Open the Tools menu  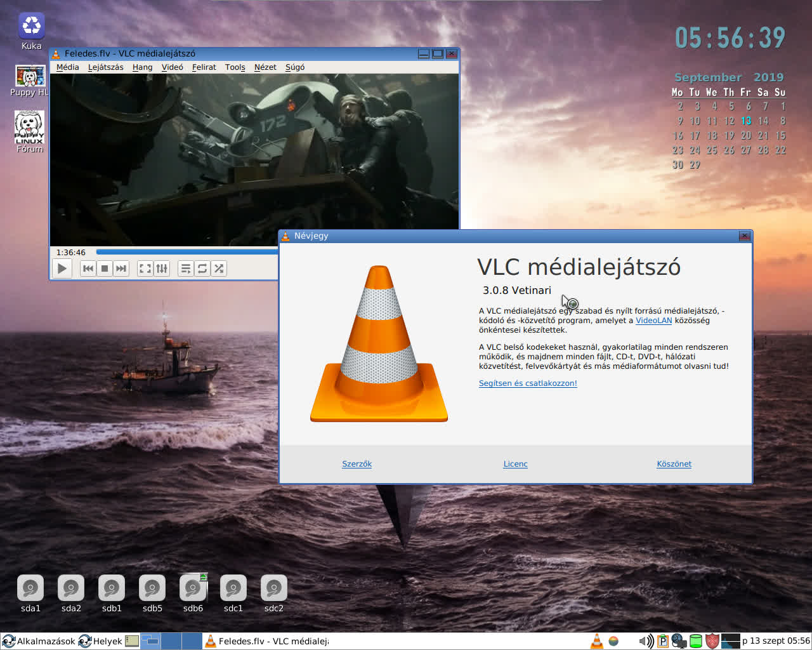tap(235, 67)
